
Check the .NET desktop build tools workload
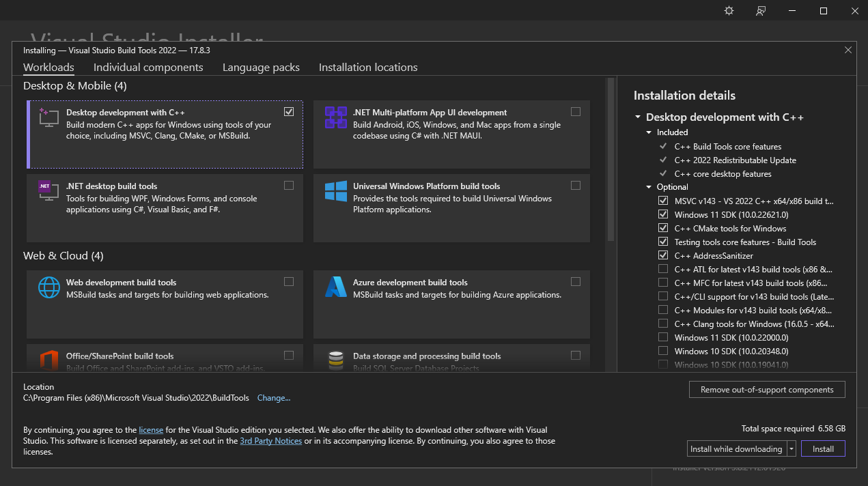[289, 186]
